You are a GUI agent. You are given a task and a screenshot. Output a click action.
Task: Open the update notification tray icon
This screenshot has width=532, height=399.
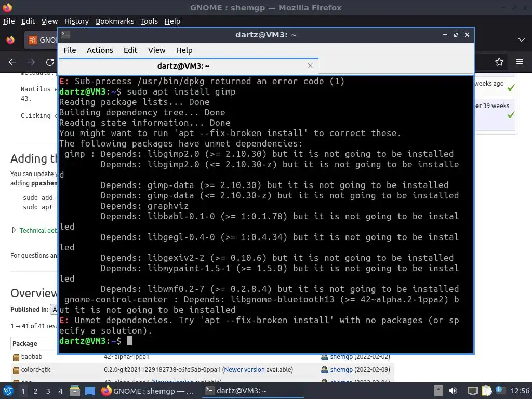pos(499,390)
